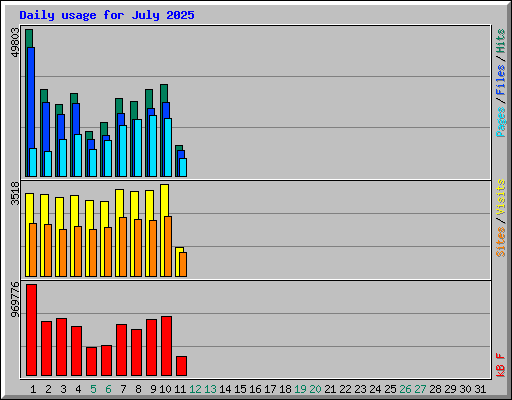This screenshot has width=512, height=400.
Task: Click green day 26 on the x-axis
Action: click(x=405, y=389)
